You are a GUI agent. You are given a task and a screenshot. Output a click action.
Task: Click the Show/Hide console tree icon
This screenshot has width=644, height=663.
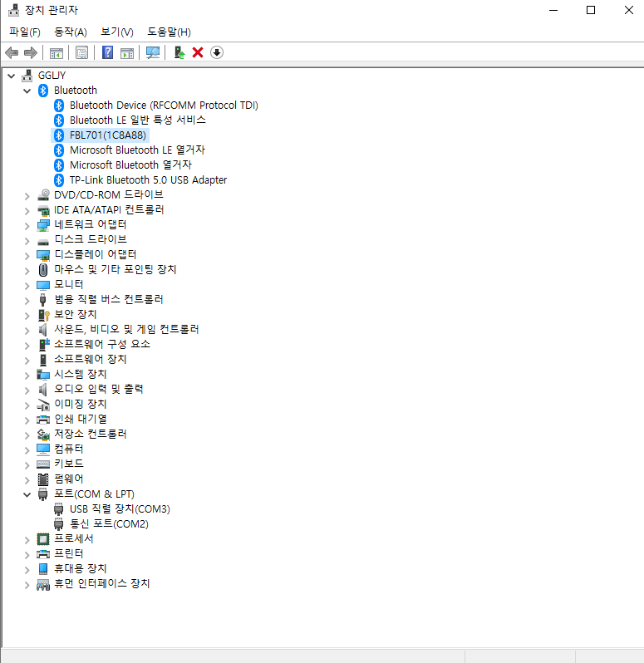pyautogui.click(x=57, y=52)
